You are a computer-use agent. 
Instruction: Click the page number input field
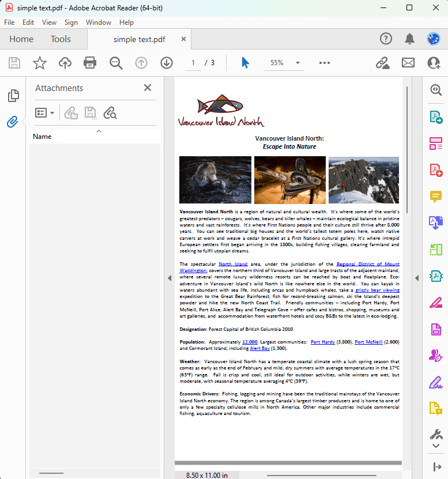[193, 63]
